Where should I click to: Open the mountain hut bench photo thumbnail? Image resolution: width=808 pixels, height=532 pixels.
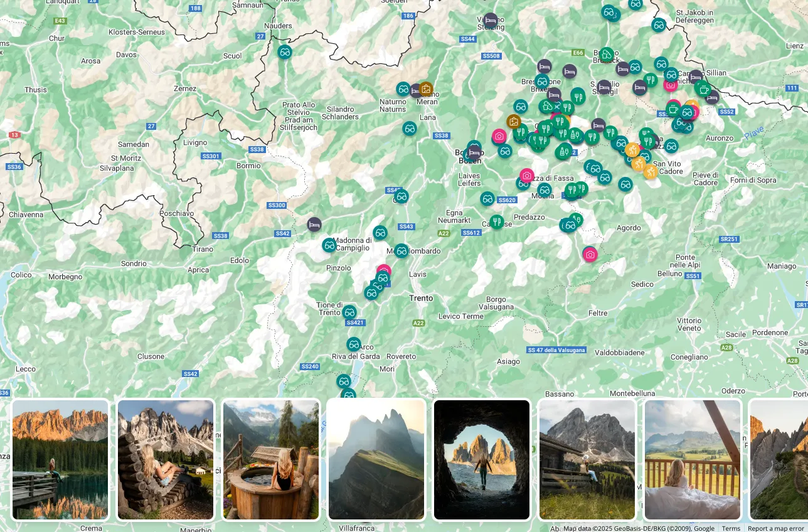[x=587, y=460]
